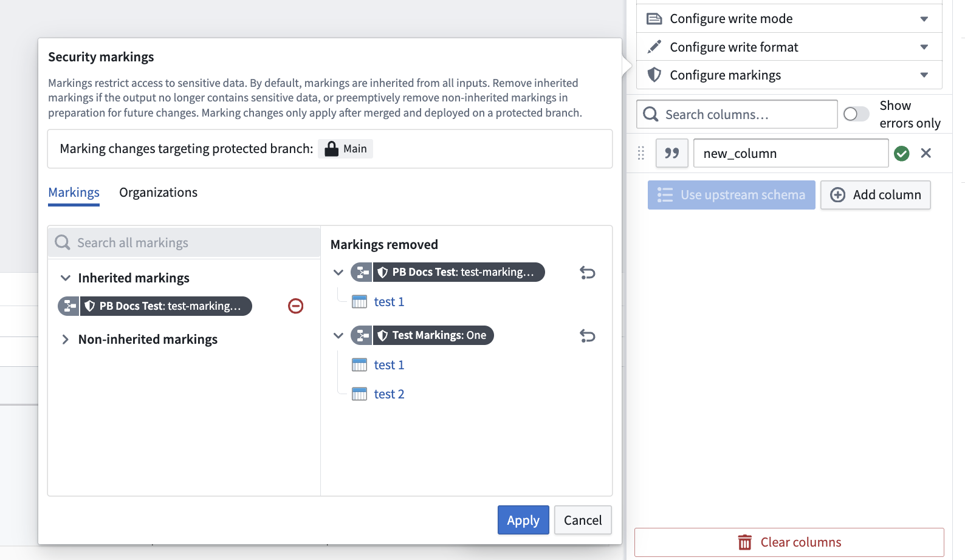Screen dimensions: 965x560
Task: Collapse the removed Test Markings: One group
Action: click(x=338, y=336)
